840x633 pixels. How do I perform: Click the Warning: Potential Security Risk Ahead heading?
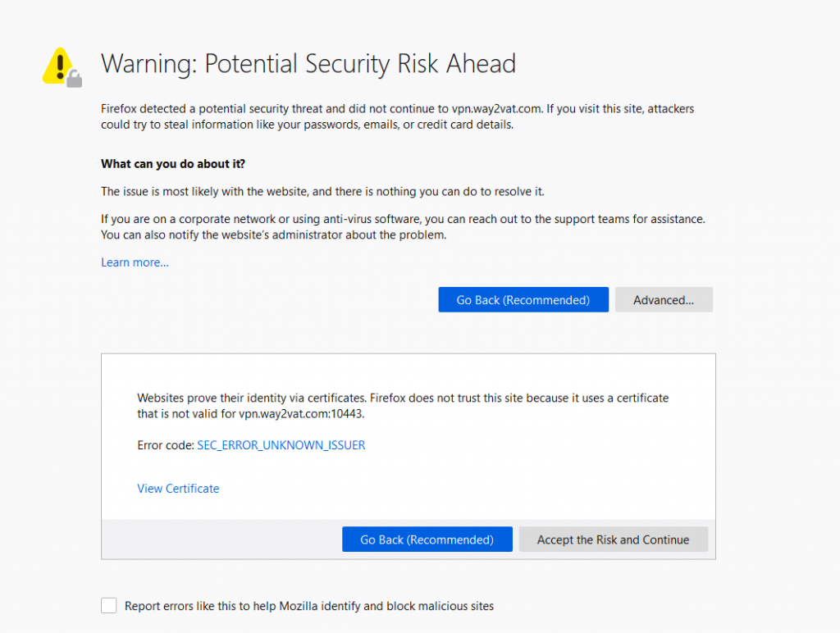tap(308, 64)
